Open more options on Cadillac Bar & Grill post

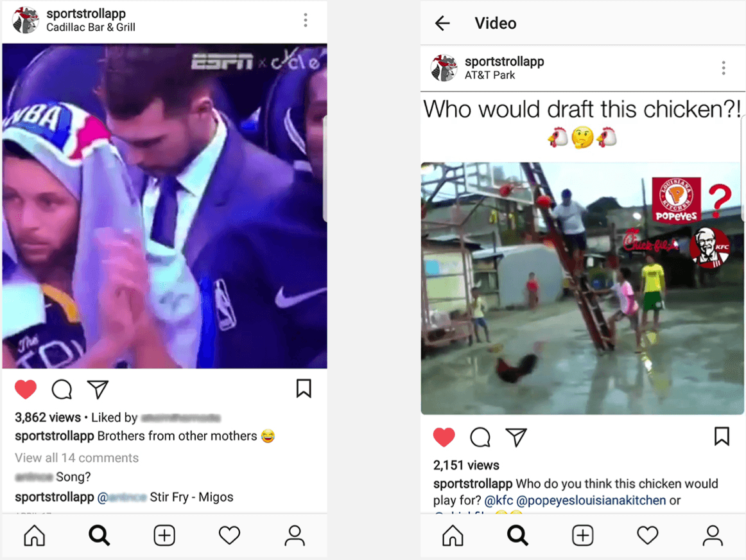[306, 20]
